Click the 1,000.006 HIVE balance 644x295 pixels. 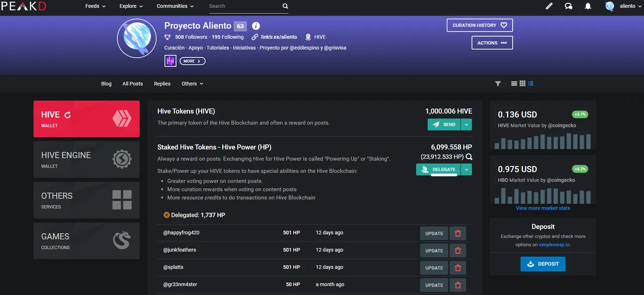pyautogui.click(x=449, y=111)
